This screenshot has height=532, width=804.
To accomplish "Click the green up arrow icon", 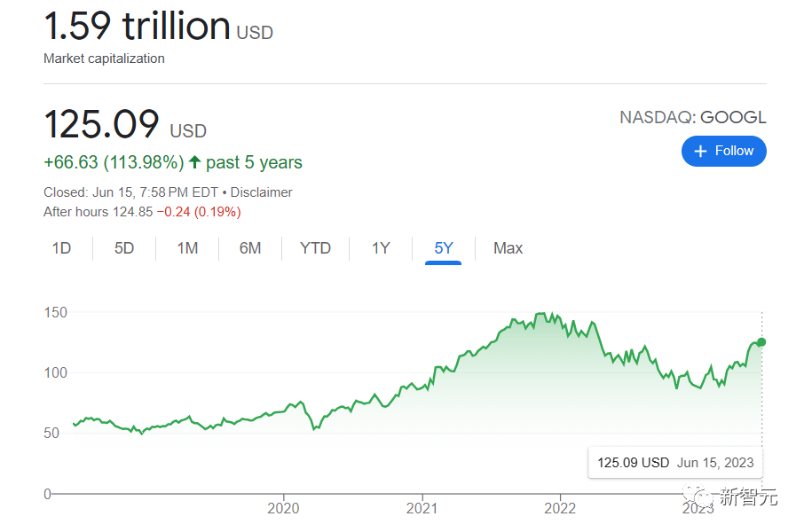I will [x=194, y=162].
